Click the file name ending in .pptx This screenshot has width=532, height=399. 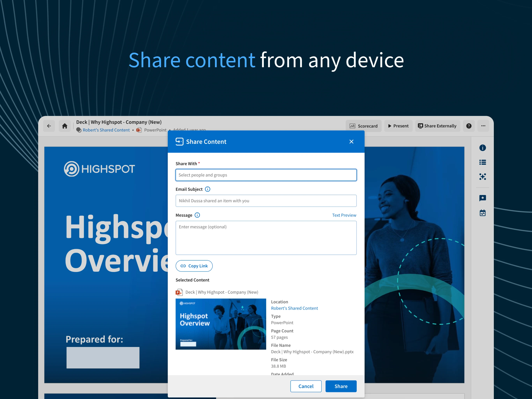point(312,352)
